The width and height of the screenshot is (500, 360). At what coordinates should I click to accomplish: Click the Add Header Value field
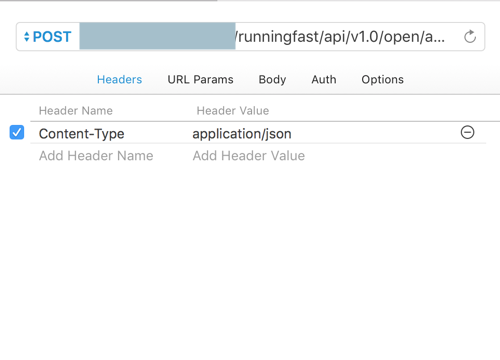249,156
